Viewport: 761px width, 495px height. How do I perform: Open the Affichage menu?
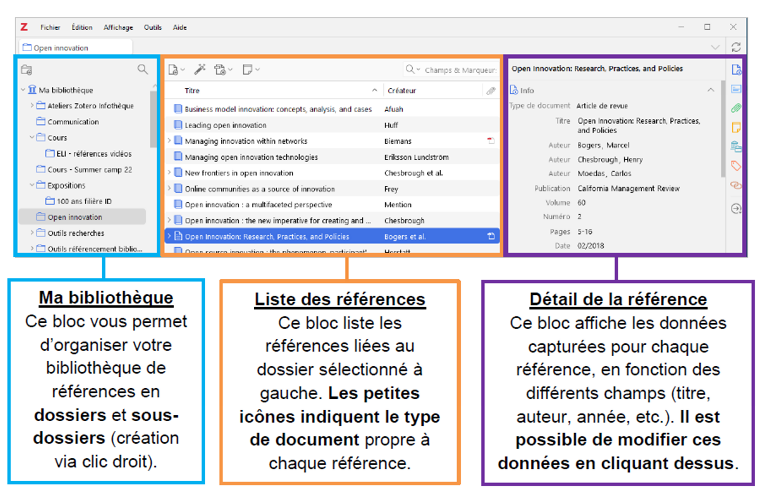pos(118,27)
